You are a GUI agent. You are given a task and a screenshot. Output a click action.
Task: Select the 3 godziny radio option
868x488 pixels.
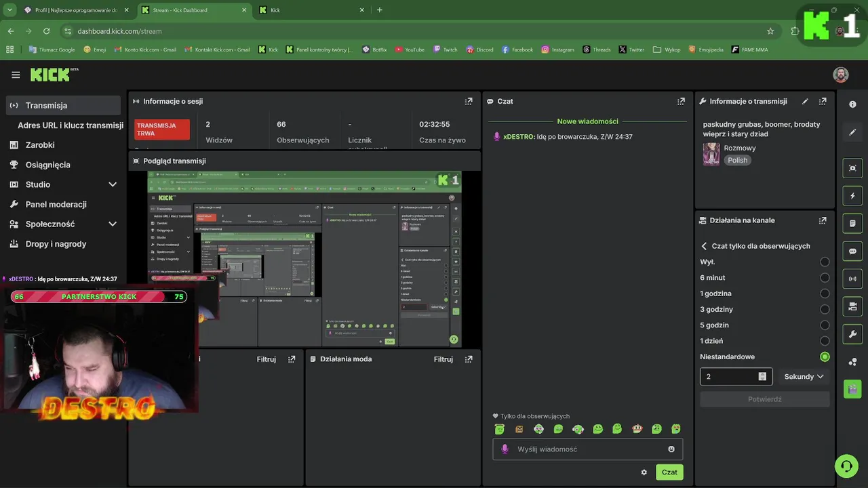[x=825, y=309]
